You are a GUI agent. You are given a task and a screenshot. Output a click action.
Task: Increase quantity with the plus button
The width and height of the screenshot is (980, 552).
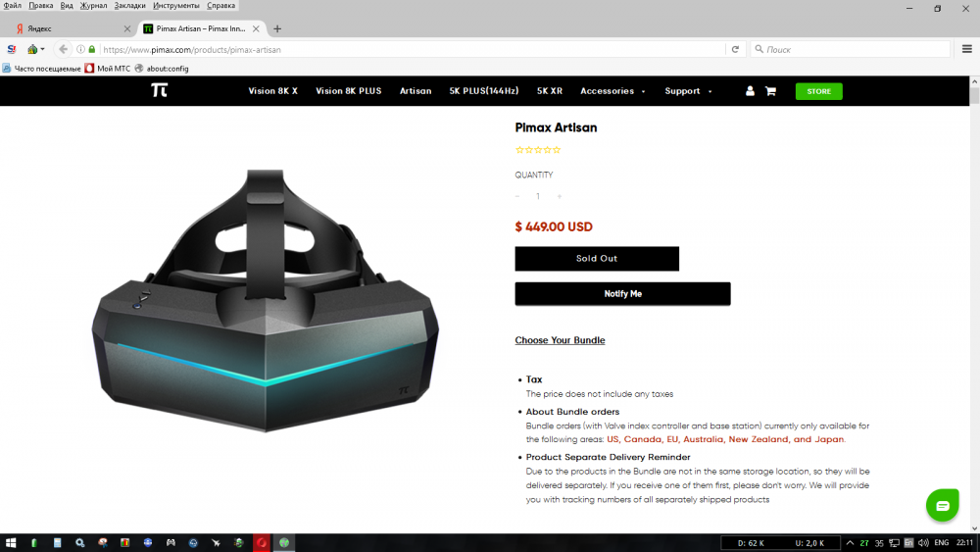(560, 196)
